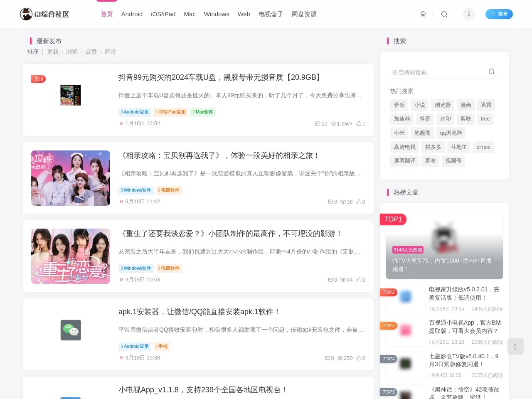Open 重生了还要我谈恋爱 post title
The height and width of the screenshot is (399, 532).
point(231,234)
